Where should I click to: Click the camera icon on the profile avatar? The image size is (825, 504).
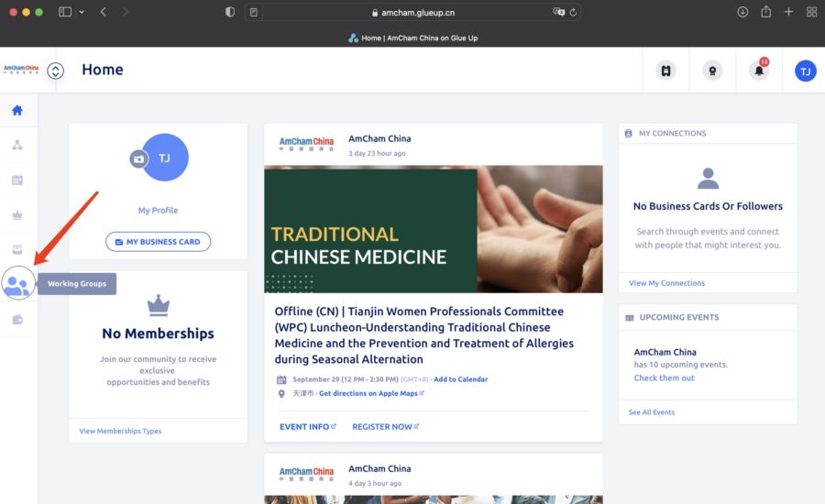tap(138, 159)
